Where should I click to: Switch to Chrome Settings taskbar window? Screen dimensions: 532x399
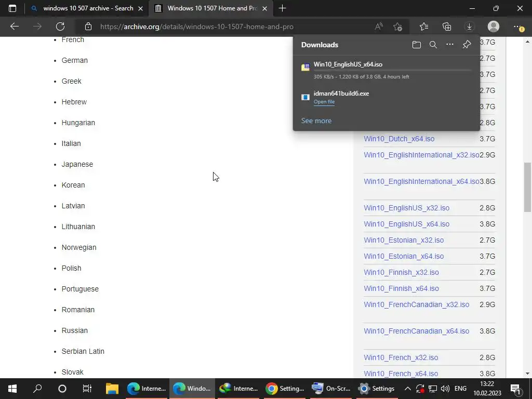tap(285, 389)
